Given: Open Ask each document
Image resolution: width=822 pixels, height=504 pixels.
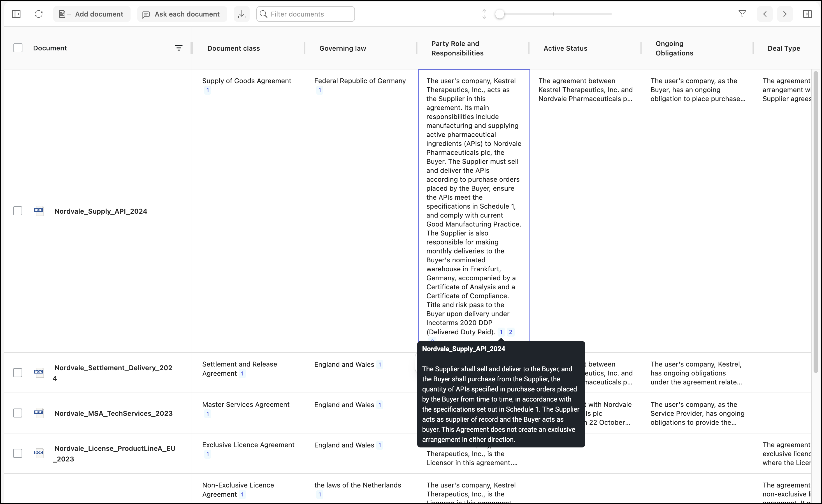Looking at the screenshot, I should [x=182, y=14].
